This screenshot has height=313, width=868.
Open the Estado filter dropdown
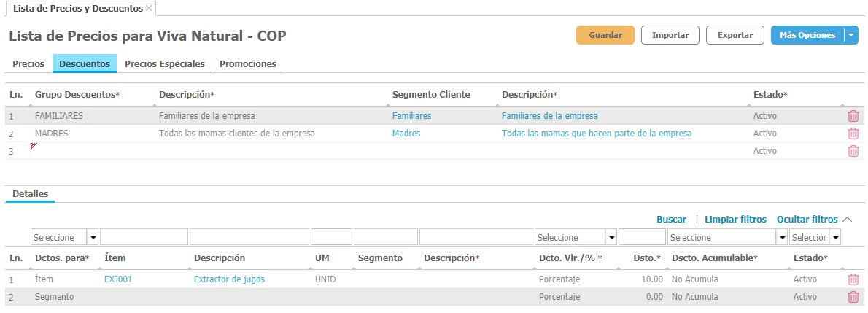point(835,237)
